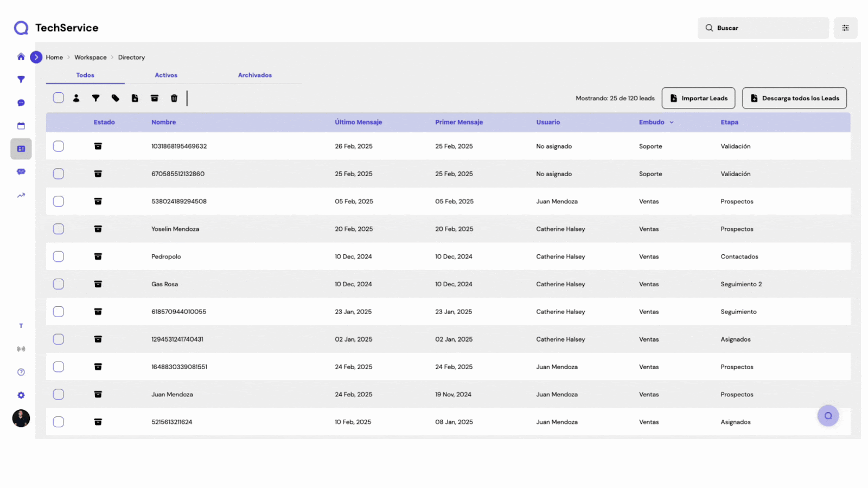Select the Gas Rosa row checkbox

59,284
